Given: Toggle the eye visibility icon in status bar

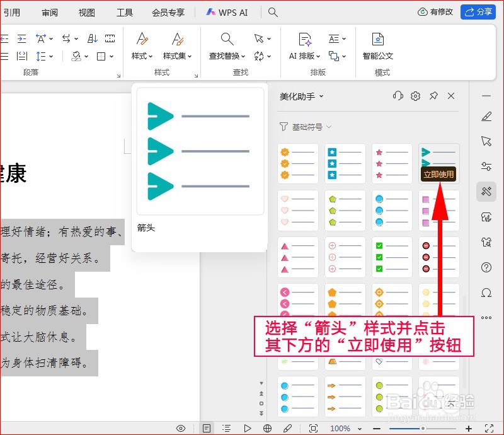Looking at the screenshot, I should click(x=181, y=426).
